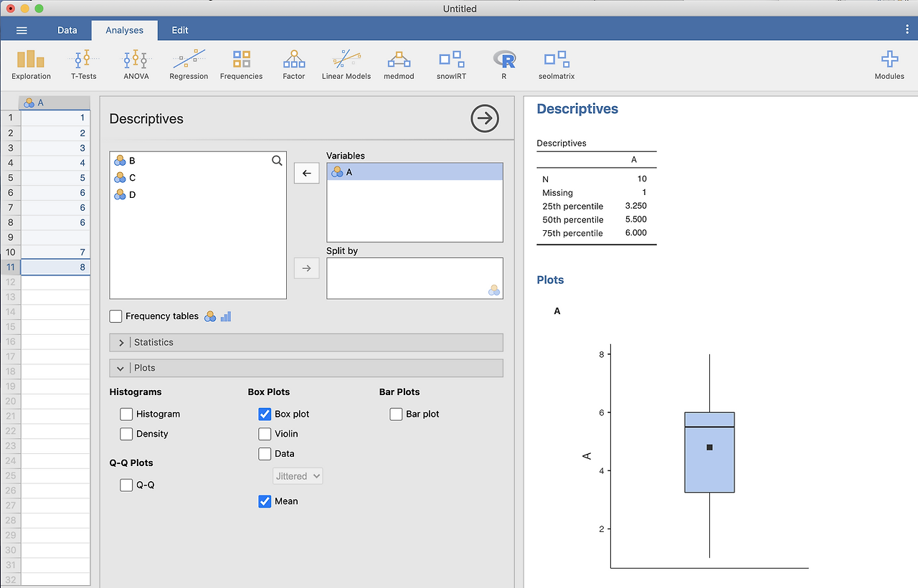Enable the Bar plot checkbox
The image size is (918, 588).
click(396, 414)
